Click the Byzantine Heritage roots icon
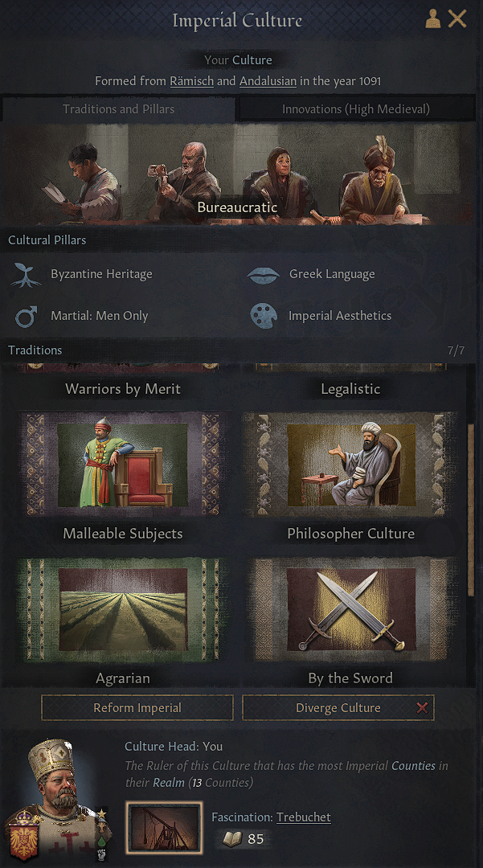483x868 pixels. pos(26,275)
